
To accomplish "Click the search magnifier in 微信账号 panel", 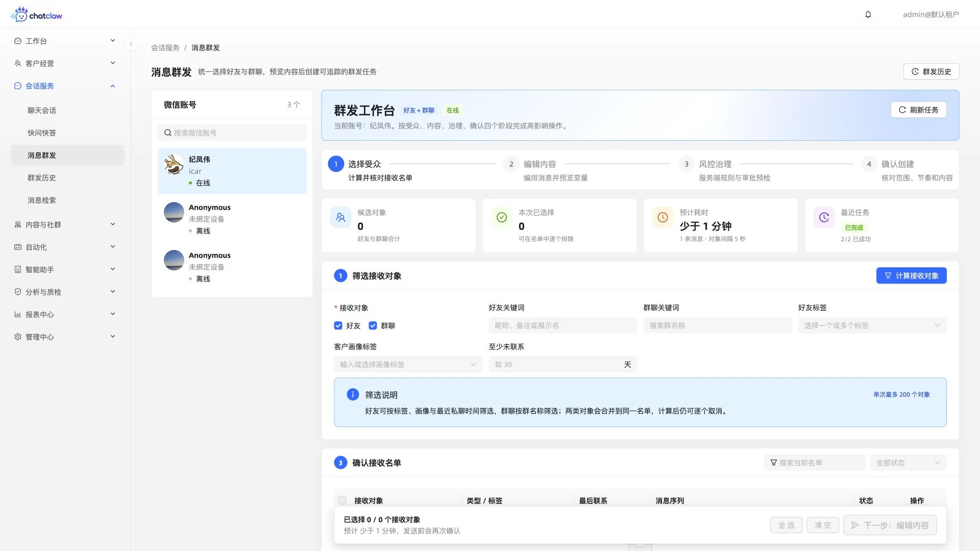I will [167, 133].
